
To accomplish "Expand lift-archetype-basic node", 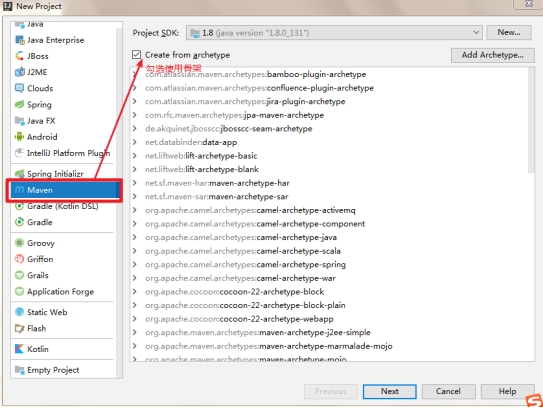I will pos(134,156).
